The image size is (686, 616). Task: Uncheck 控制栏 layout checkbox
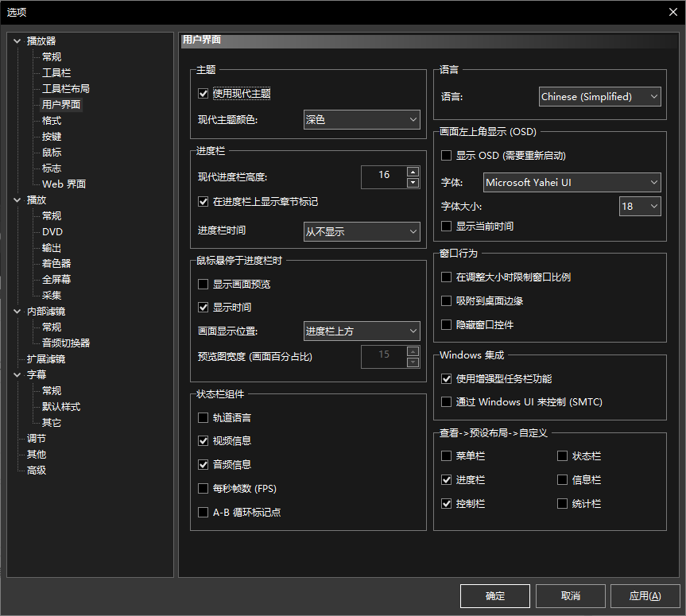[446, 504]
